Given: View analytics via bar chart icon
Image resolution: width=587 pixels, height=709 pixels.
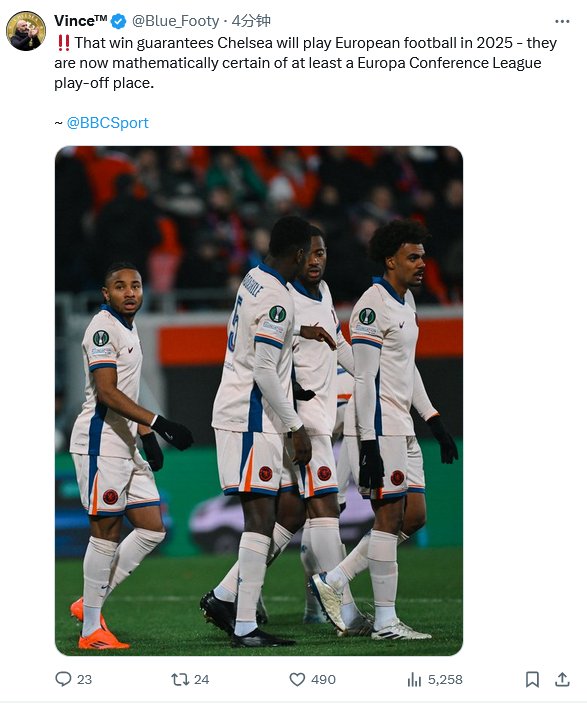Looking at the screenshot, I should tap(414, 679).
